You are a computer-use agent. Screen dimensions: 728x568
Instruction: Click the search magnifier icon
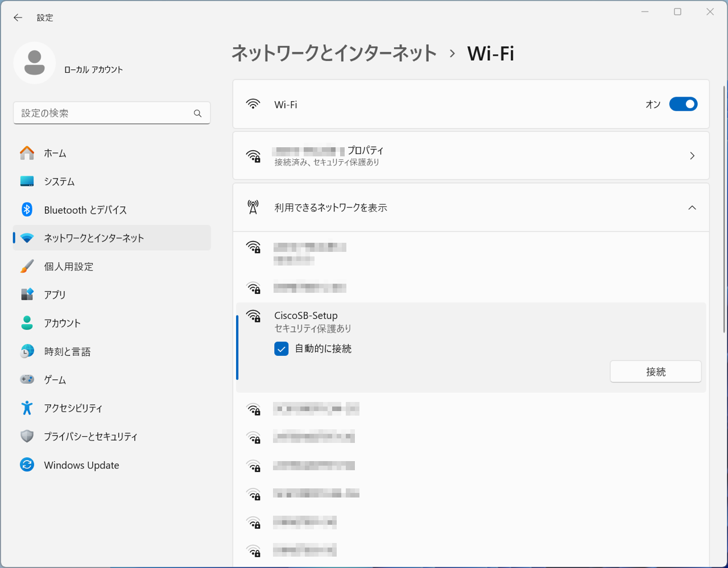point(197,113)
